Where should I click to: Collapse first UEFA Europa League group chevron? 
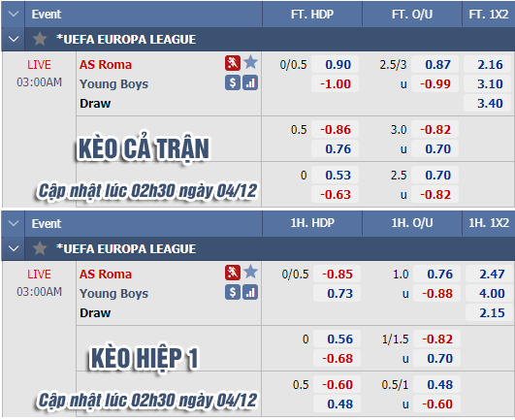click(x=14, y=39)
